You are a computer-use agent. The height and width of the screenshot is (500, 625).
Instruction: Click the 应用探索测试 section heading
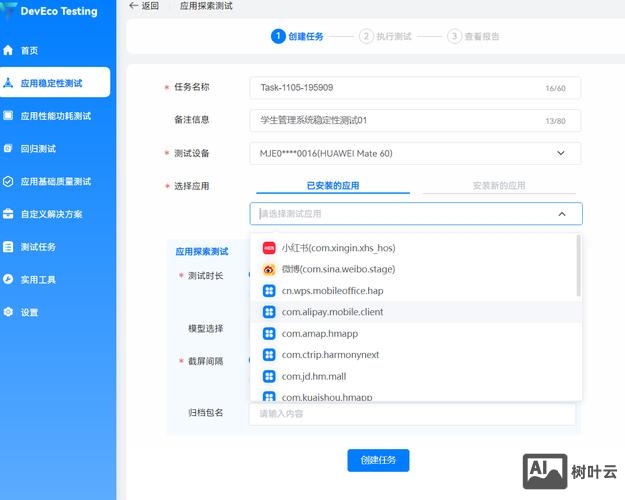[202, 252]
